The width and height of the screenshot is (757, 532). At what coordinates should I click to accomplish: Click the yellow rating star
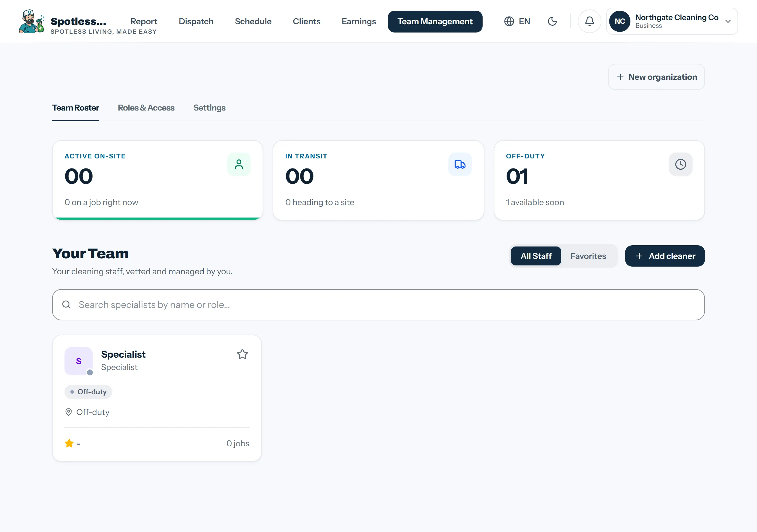coord(69,443)
